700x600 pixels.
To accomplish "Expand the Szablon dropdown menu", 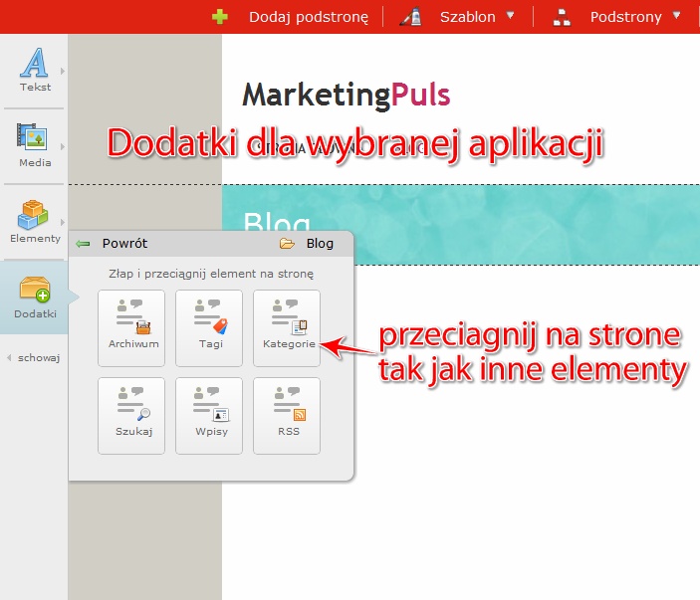I will tap(477, 16).
